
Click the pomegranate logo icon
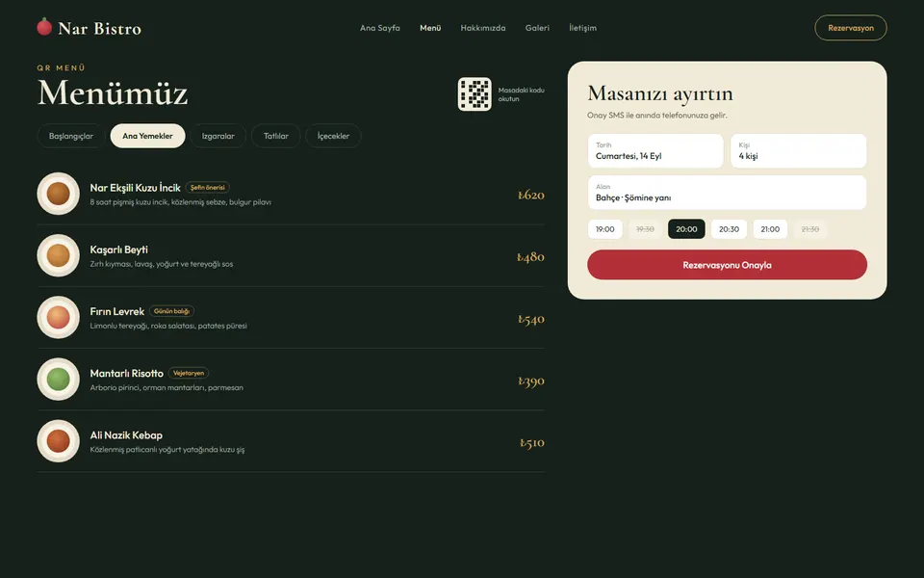44,27
